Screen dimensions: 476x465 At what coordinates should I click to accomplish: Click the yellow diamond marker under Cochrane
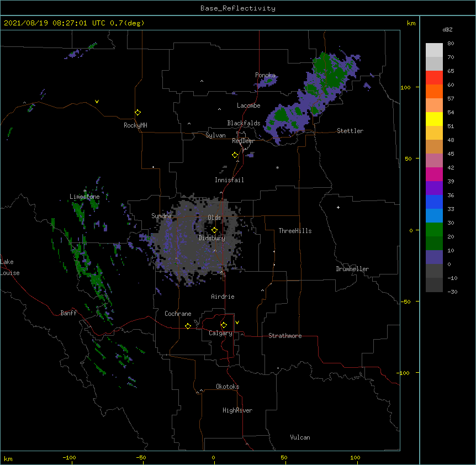click(x=188, y=326)
